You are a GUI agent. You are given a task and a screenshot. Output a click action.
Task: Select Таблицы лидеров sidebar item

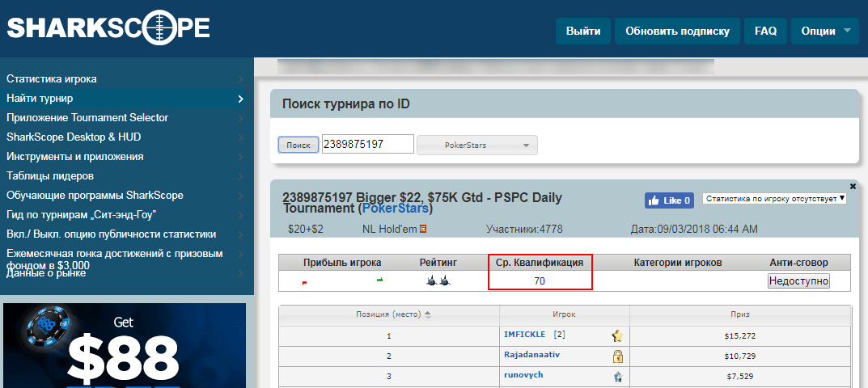(x=50, y=176)
